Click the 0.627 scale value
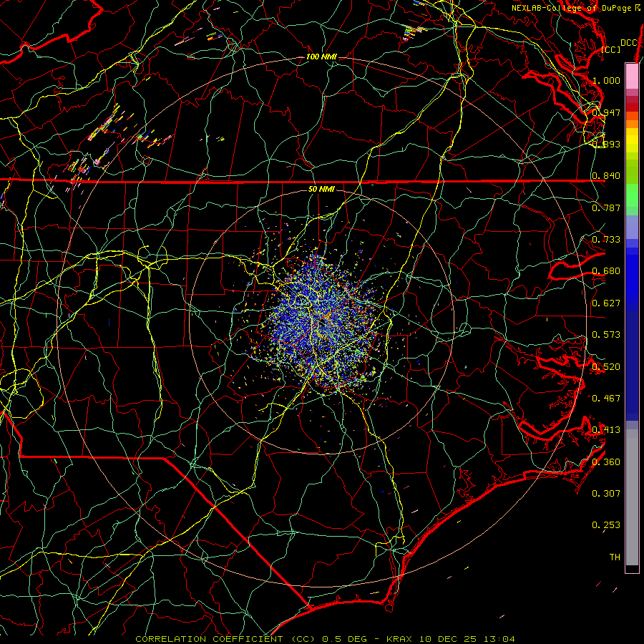Image resolution: width=644 pixels, height=644 pixels. coord(606,303)
